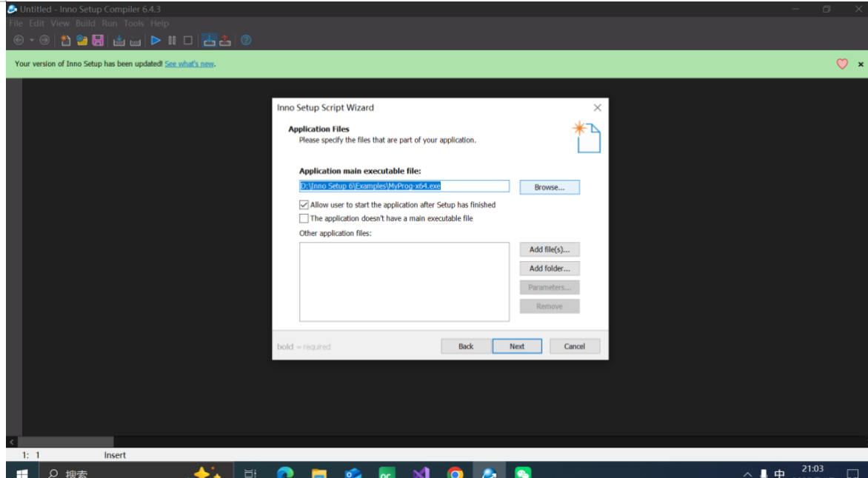This screenshot has height=478, width=868.
Task: Show hidden system tray icons chevron
Action: (747, 474)
